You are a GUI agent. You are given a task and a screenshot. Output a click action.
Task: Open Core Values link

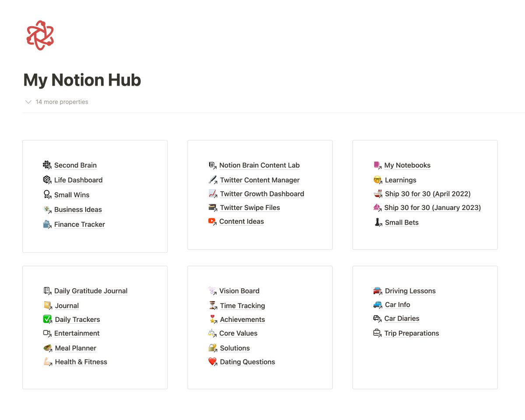coord(238,333)
